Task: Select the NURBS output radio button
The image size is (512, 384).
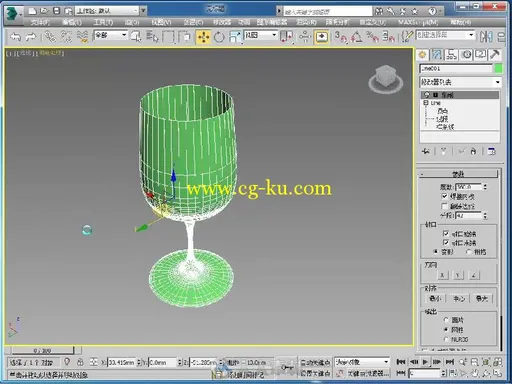Action: [x=446, y=339]
